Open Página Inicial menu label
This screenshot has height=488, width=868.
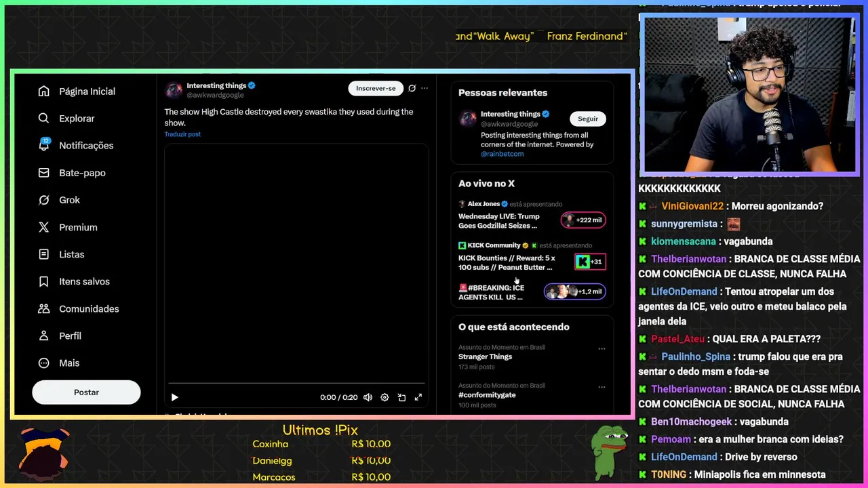(x=87, y=91)
